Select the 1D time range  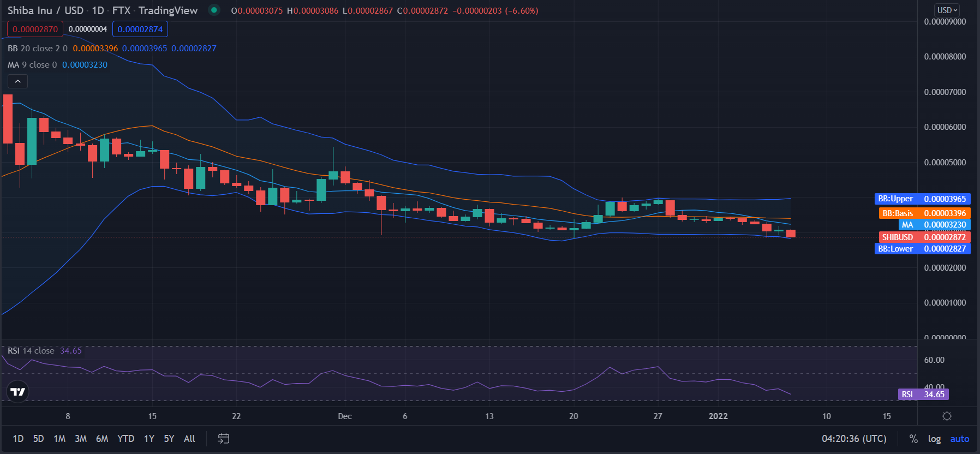tap(18, 439)
